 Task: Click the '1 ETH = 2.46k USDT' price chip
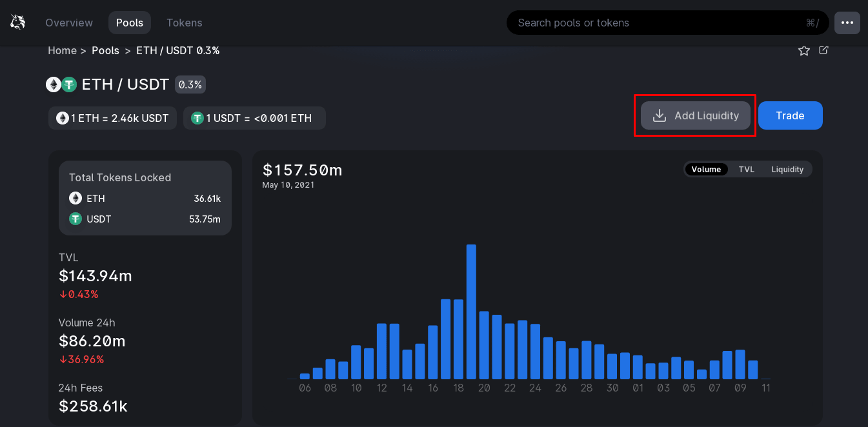[x=112, y=118]
